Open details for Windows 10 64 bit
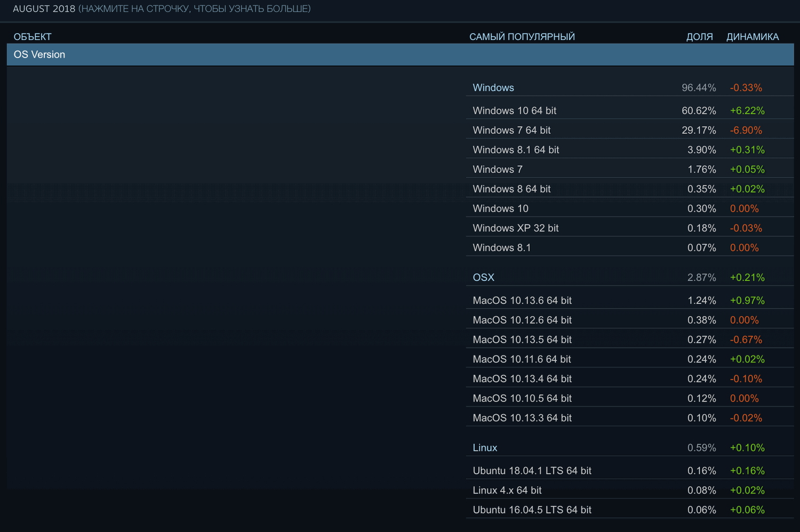 click(x=514, y=110)
